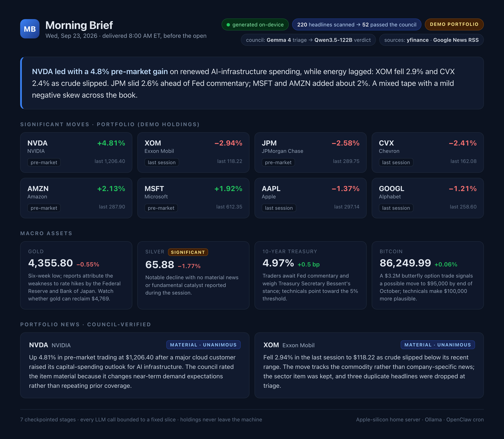Image resolution: width=504 pixels, height=439 pixels.
Task: Click the AMZN +2.13% change value
Action: point(111,189)
